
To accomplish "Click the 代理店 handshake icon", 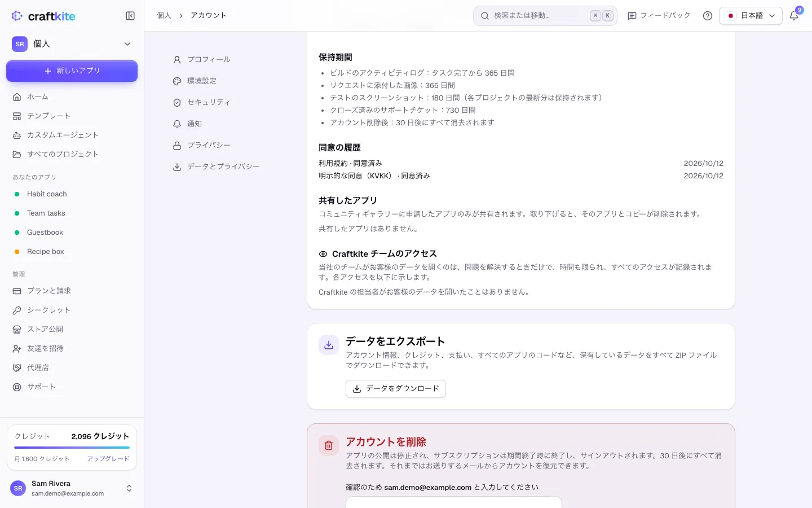I will [17, 367].
